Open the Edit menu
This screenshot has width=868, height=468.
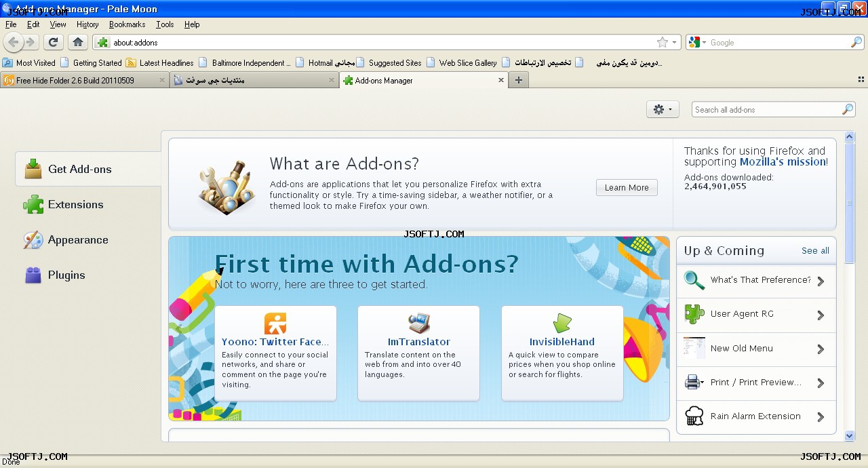33,24
